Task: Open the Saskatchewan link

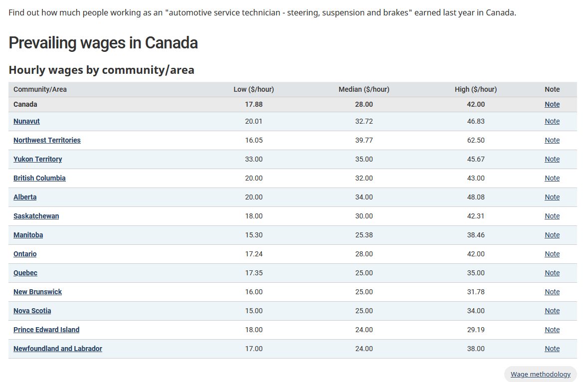Action: click(36, 216)
